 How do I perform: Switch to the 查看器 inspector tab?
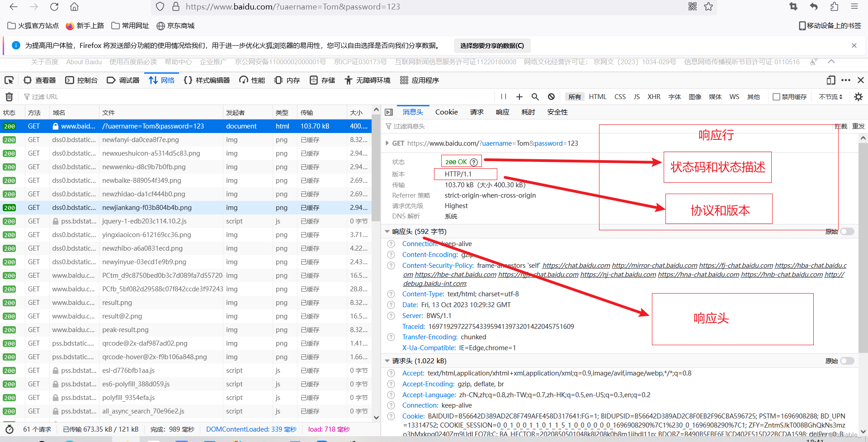click(x=40, y=80)
